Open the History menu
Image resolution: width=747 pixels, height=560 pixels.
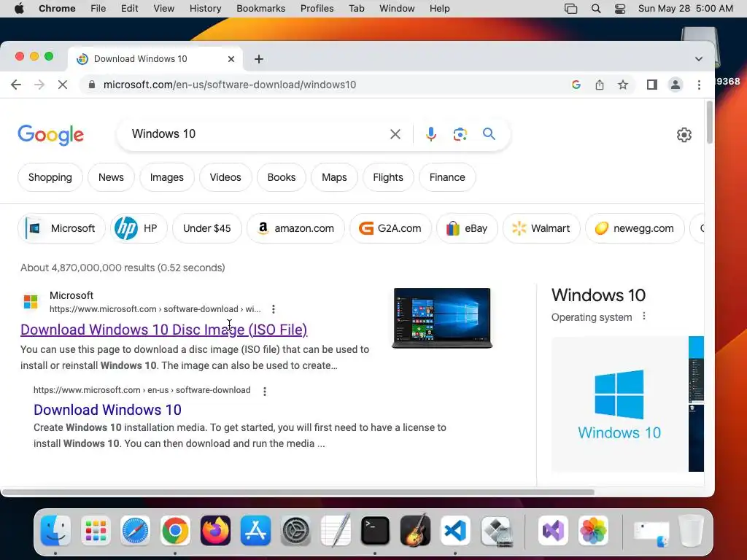point(205,9)
